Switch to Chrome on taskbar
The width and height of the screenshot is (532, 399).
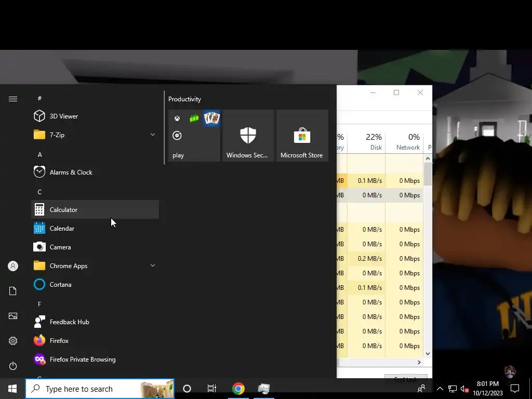(x=238, y=389)
